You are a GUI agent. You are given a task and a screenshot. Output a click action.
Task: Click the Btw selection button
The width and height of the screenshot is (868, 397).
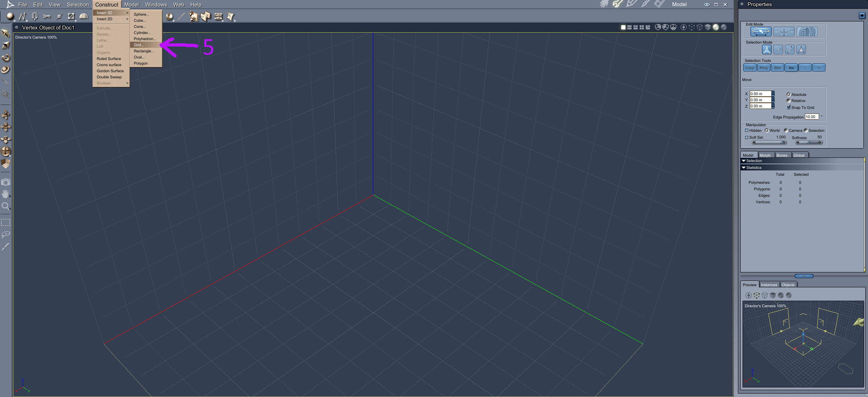point(777,68)
